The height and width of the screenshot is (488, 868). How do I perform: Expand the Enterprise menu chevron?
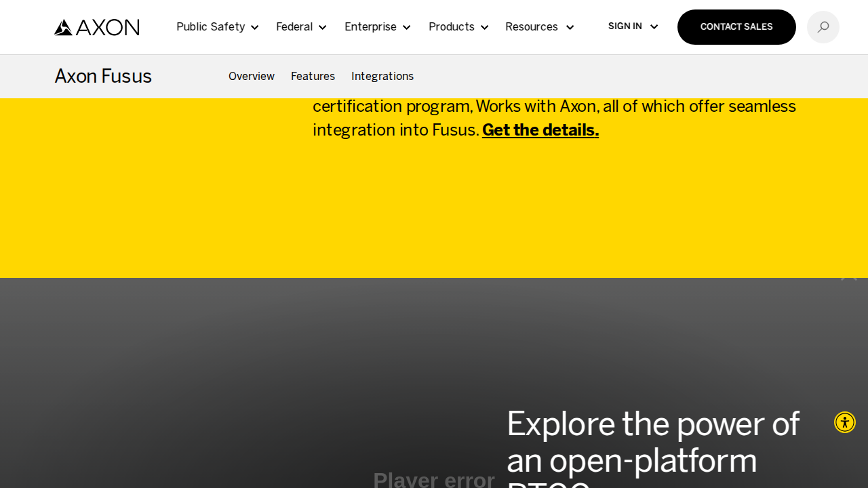407,28
